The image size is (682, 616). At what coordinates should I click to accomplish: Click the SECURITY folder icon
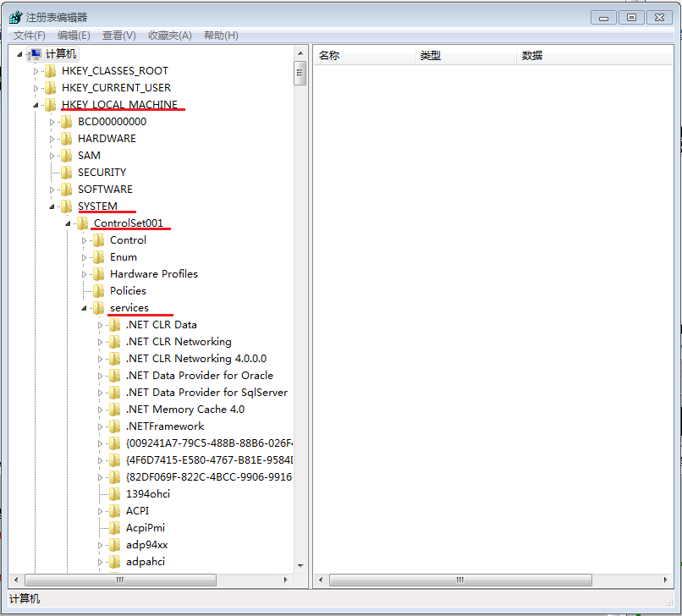(67, 173)
